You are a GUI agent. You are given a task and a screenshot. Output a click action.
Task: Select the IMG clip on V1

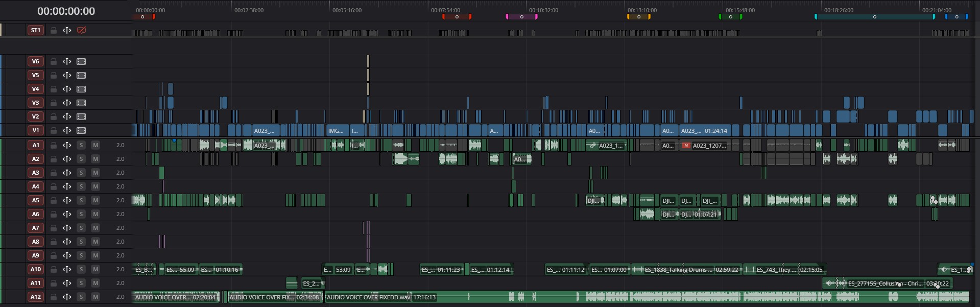[338, 130]
